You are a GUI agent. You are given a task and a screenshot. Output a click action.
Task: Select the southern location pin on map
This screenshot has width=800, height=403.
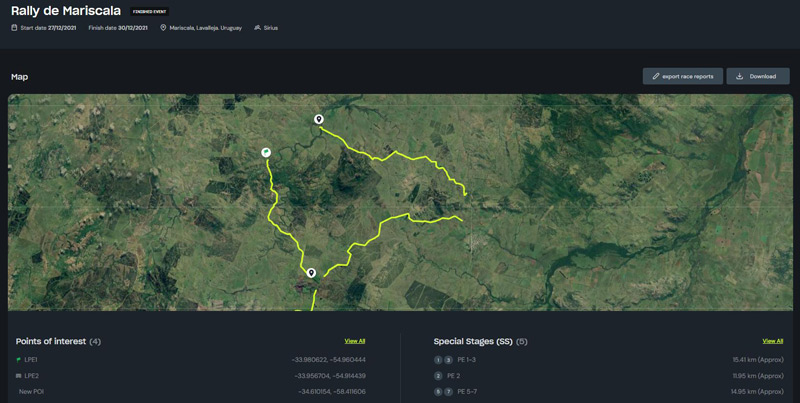coord(311,273)
